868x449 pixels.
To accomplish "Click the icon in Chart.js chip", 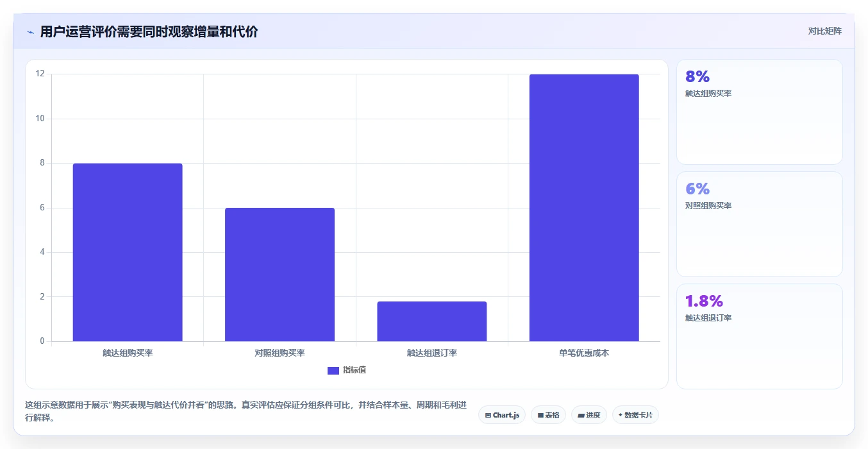I will pos(488,416).
